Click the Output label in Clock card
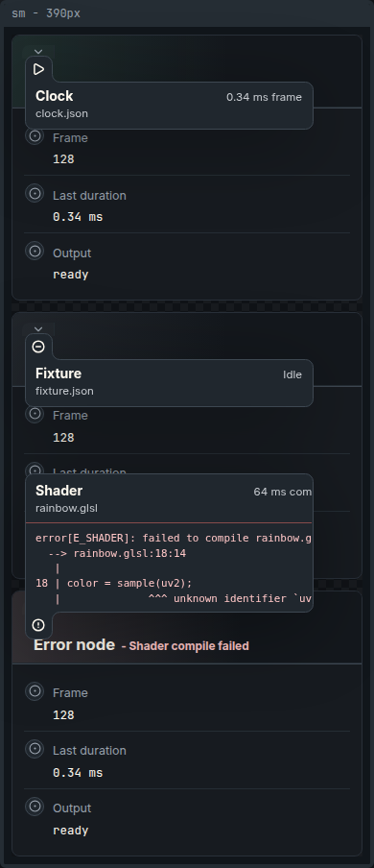 pos(72,253)
